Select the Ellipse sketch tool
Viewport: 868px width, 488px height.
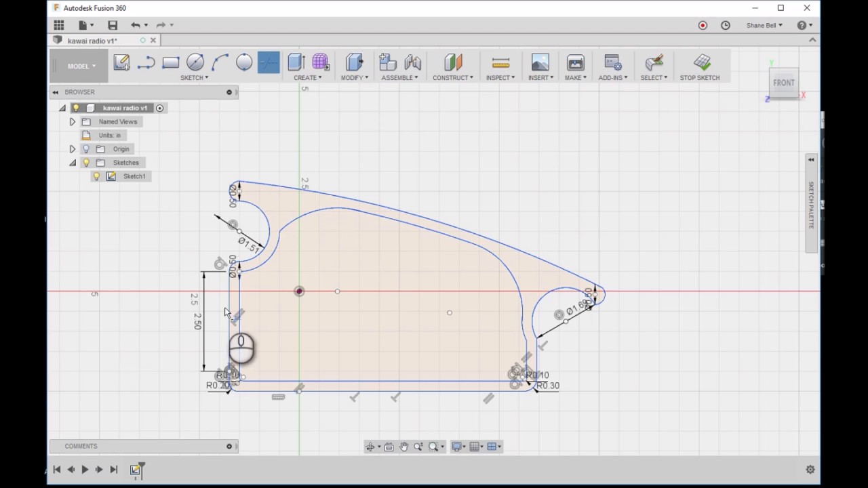point(244,63)
